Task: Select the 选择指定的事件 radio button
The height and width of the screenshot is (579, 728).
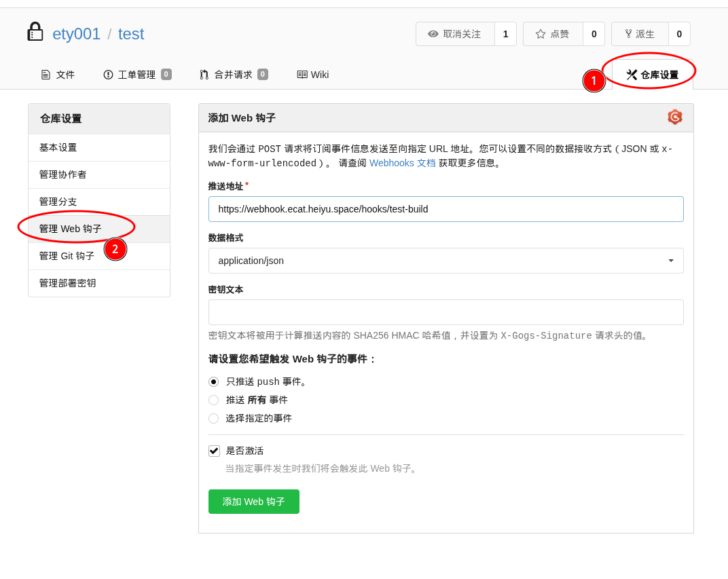Action: click(213, 419)
